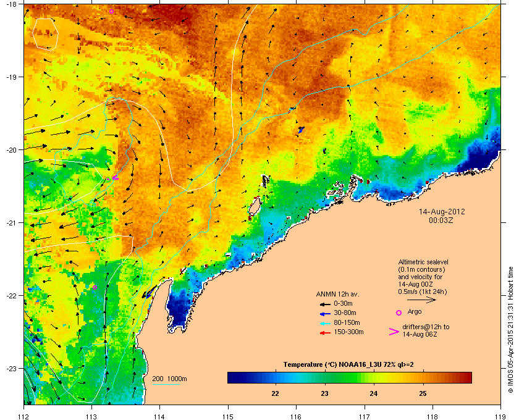This screenshot has width=519, height=420.
Task: Click the 'drifters@12h to' legend text
Action: 426,327
